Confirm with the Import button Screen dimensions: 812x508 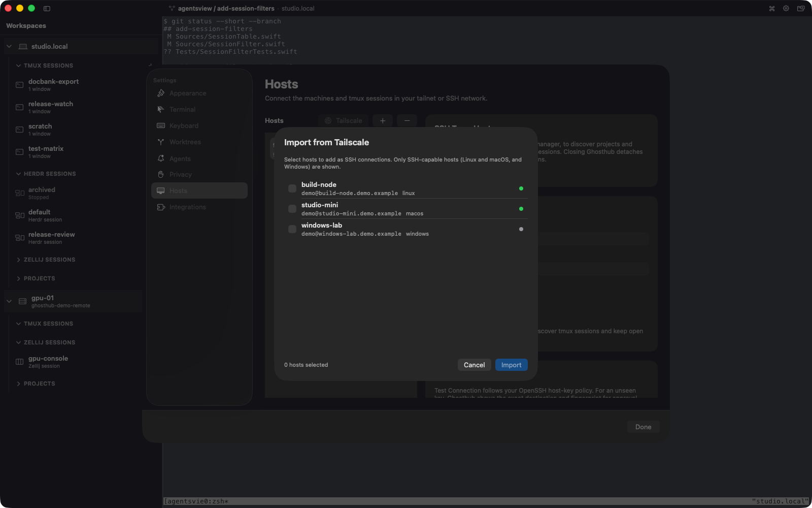pos(511,365)
